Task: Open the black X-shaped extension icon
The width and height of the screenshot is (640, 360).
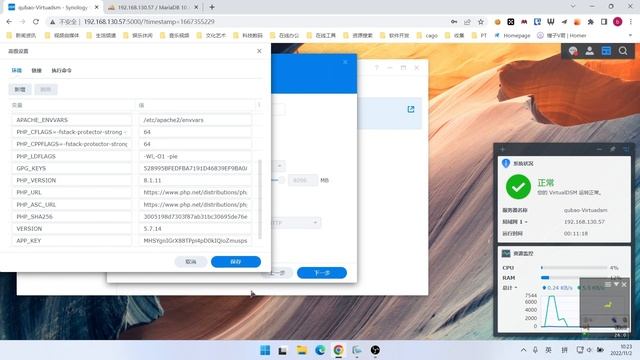Action: pyautogui.click(x=511, y=22)
